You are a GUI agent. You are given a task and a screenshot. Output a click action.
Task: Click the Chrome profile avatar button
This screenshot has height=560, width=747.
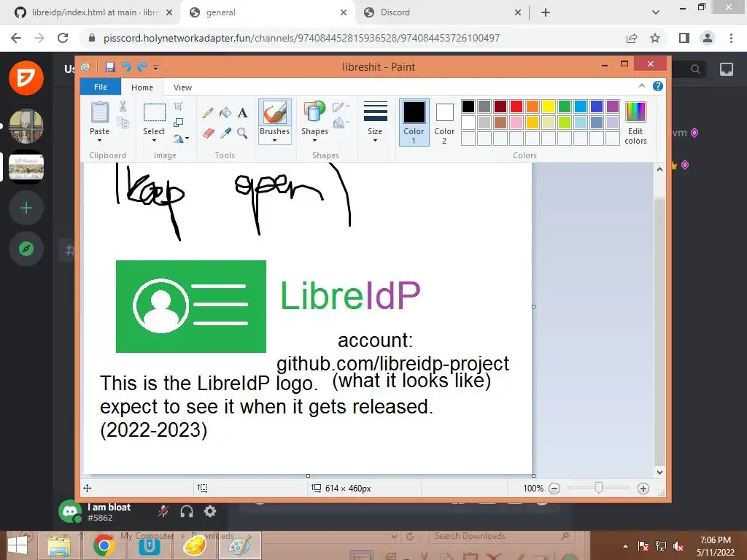pyautogui.click(x=708, y=38)
